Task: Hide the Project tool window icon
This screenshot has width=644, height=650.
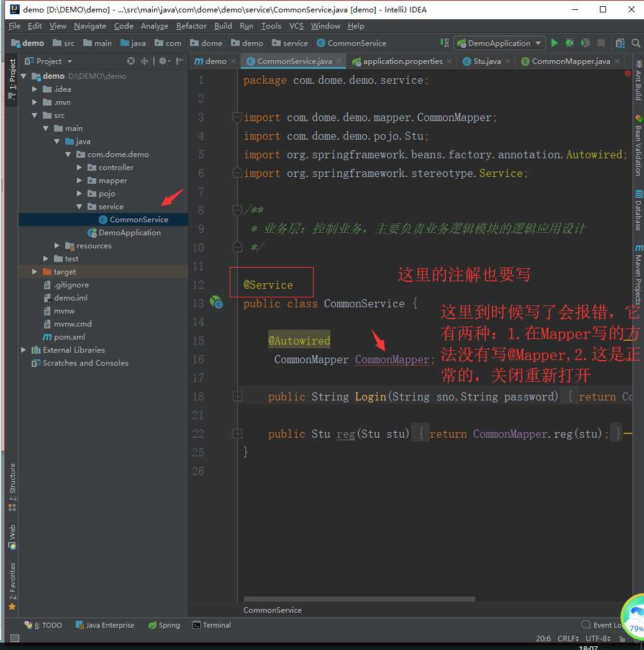Action: coord(179,61)
